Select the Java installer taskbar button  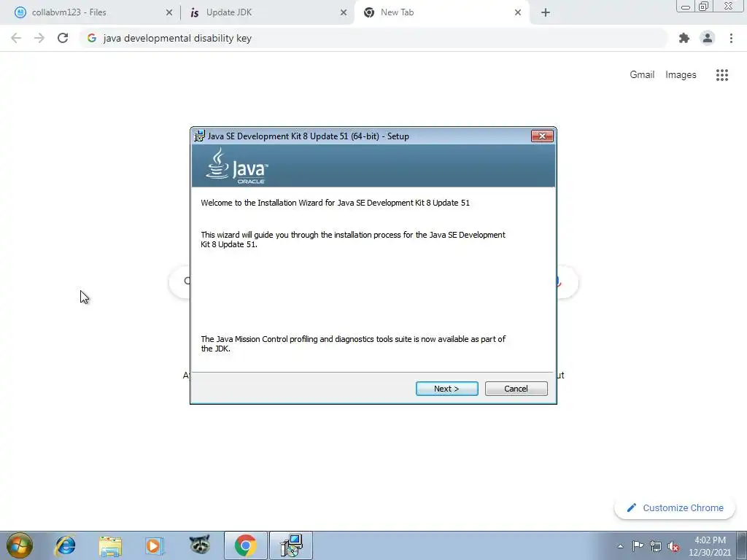pyautogui.click(x=291, y=545)
